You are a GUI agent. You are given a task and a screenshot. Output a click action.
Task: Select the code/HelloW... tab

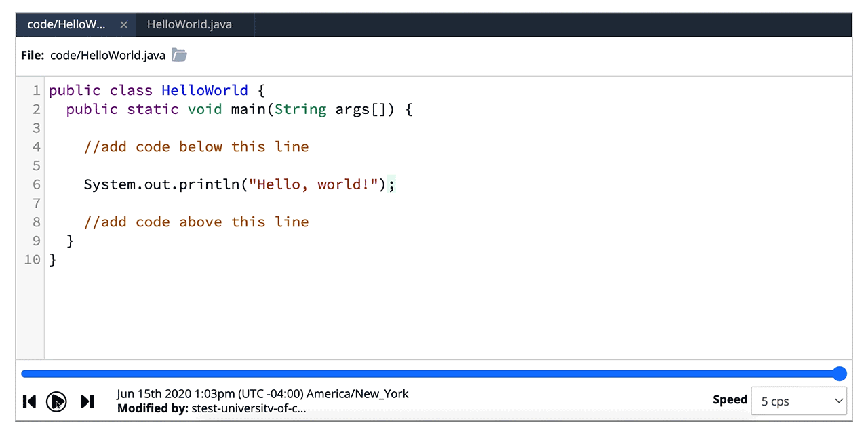(x=68, y=24)
